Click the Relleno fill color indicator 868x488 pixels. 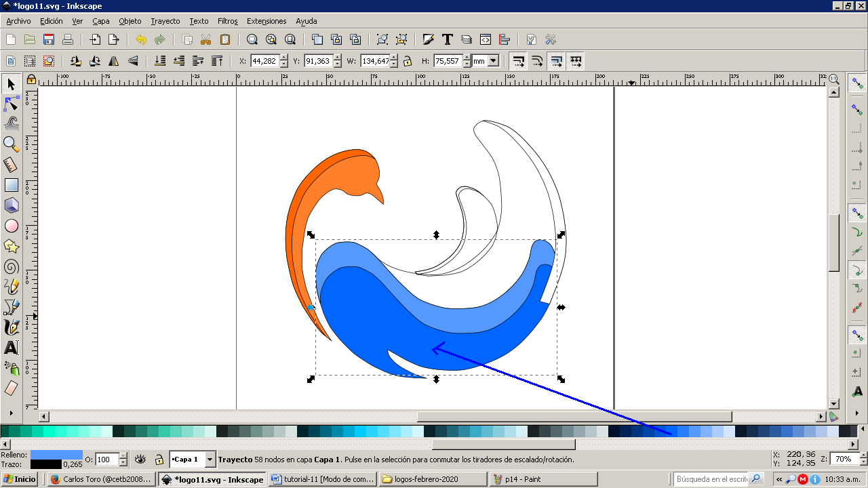click(x=56, y=455)
